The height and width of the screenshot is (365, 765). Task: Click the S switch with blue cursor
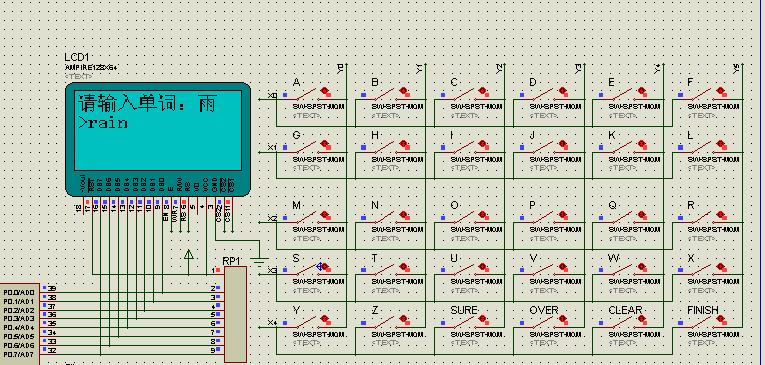305,268
